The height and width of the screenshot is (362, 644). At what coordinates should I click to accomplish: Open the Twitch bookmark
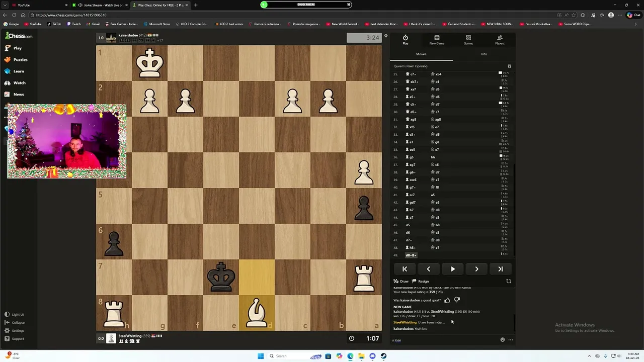click(x=73, y=24)
